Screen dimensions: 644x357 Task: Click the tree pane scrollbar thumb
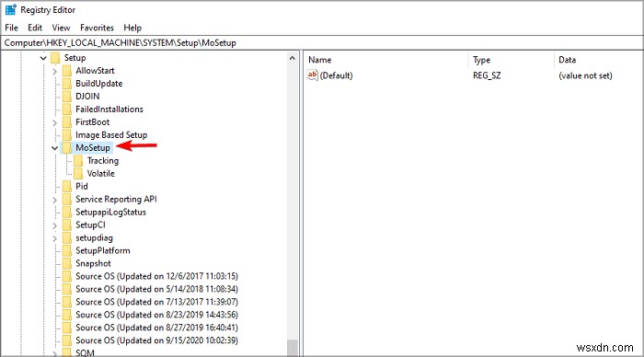click(292, 348)
